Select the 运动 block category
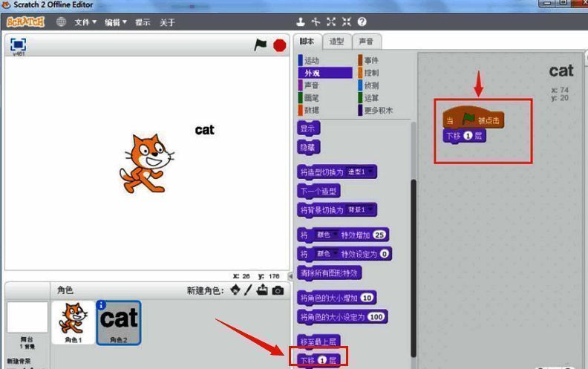 point(311,61)
